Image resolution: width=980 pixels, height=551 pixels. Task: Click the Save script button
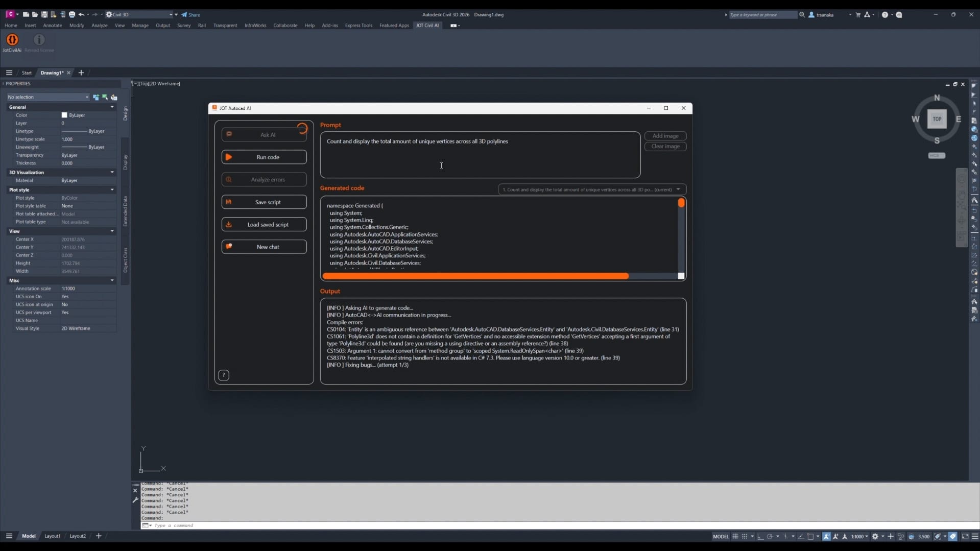264,202
